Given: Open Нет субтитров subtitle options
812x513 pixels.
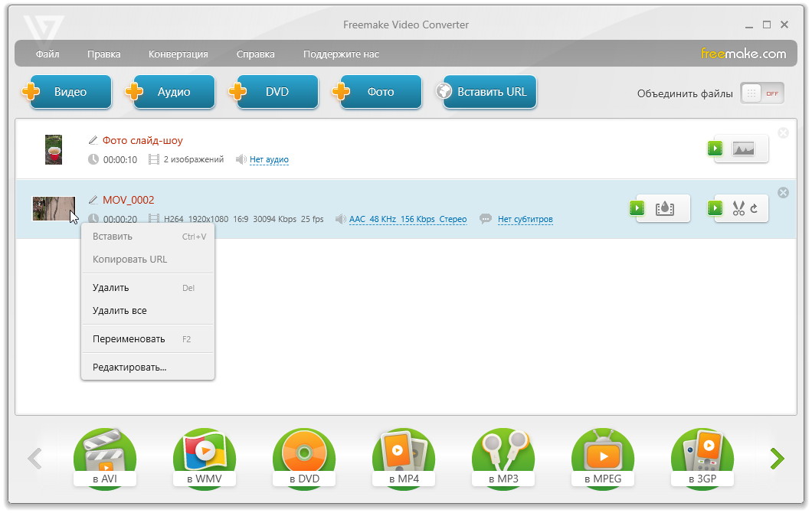Looking at the screenshot, I should (525, 219).
